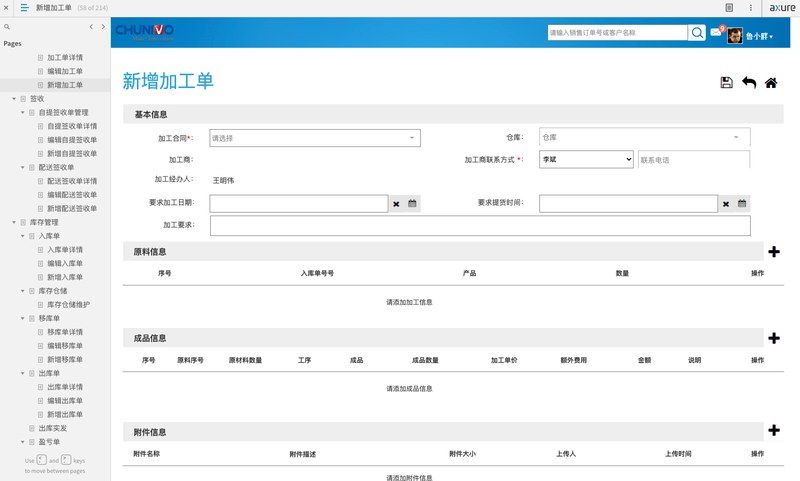The height and width of the screenshot is (481, 800).
Task: Click the header order search input
Action: pos(617,33)
